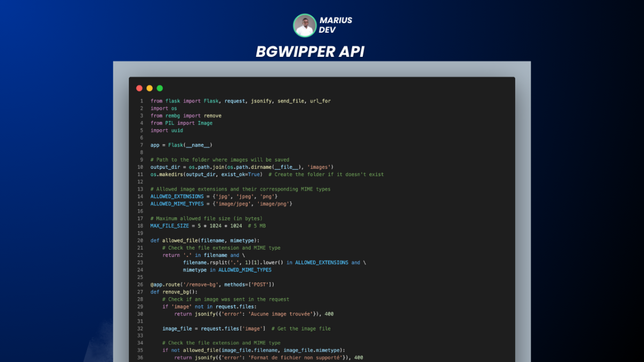
Task: Click line number 26 in the gutter
Action: coord(140,284)
